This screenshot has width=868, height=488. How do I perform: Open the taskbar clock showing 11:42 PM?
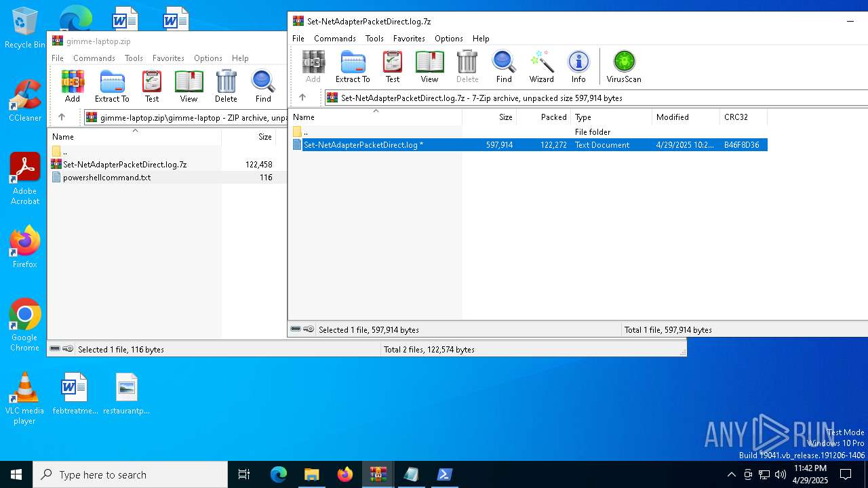810,474
